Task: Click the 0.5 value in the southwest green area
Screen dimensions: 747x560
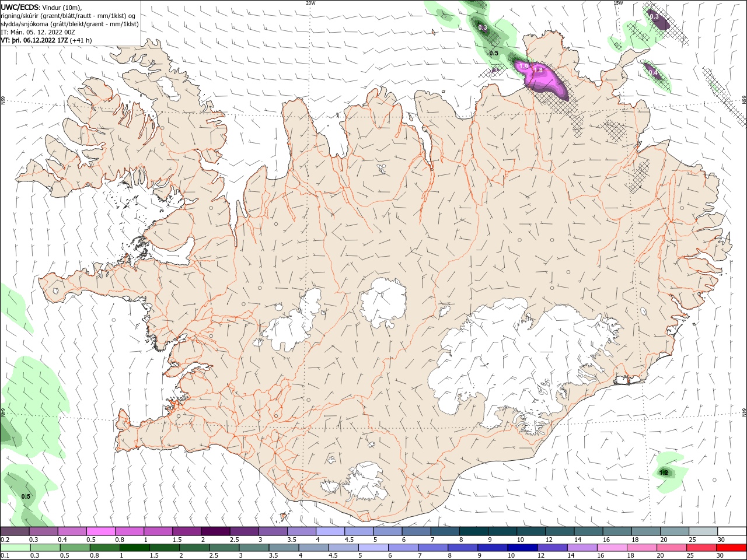Action: click(26, 496)
